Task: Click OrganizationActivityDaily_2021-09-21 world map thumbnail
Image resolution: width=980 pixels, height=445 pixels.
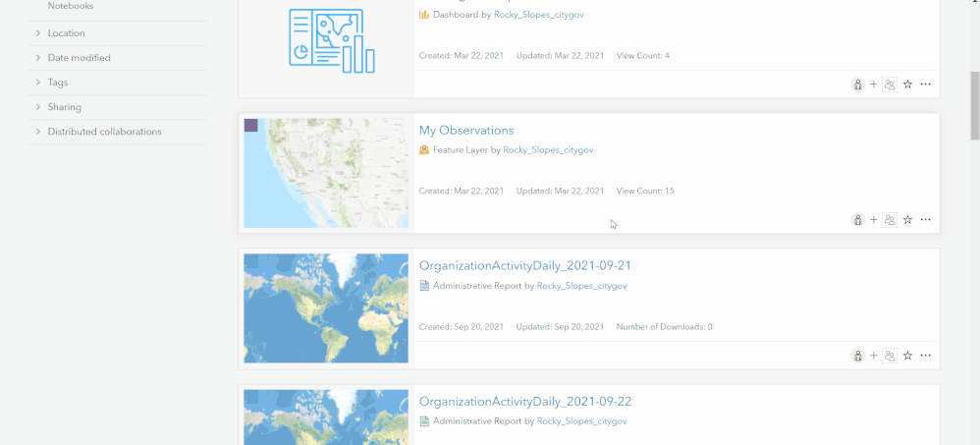Action: click(326, 308)
